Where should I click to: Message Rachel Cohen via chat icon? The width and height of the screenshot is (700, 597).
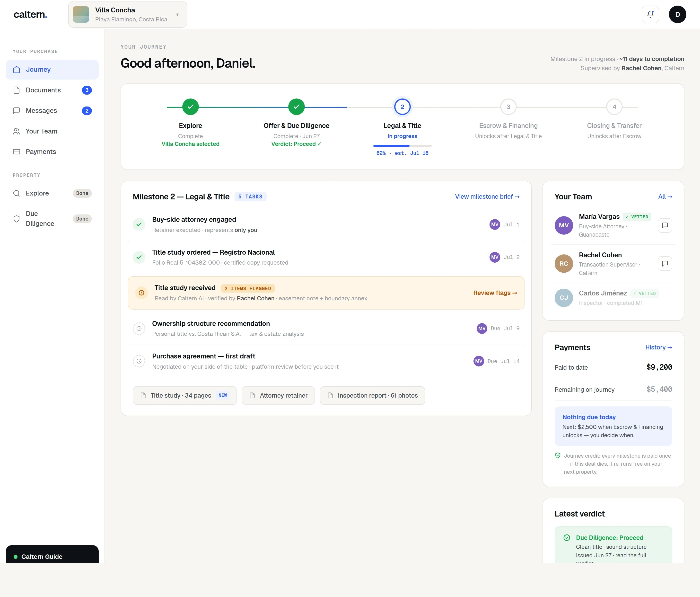665,264
